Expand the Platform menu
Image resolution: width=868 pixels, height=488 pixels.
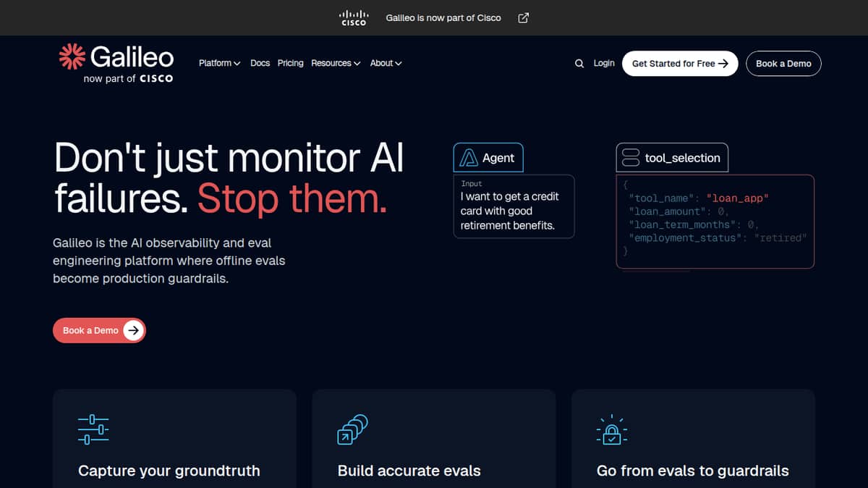click(x=220, y=64)
